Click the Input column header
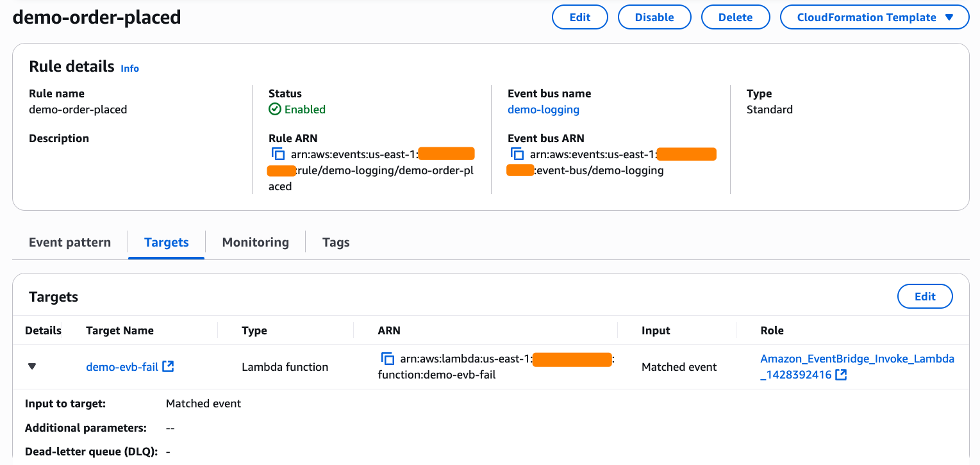 click(656, 330)
